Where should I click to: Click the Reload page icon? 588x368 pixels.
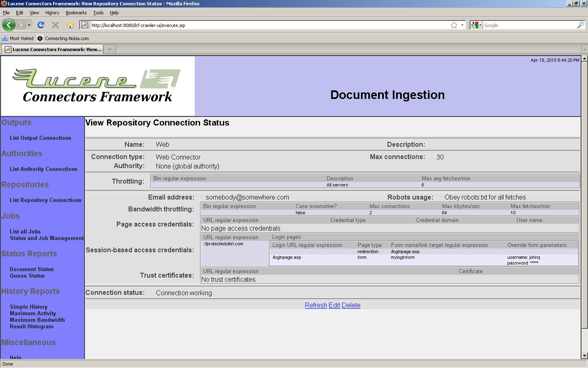click(41, 25)
